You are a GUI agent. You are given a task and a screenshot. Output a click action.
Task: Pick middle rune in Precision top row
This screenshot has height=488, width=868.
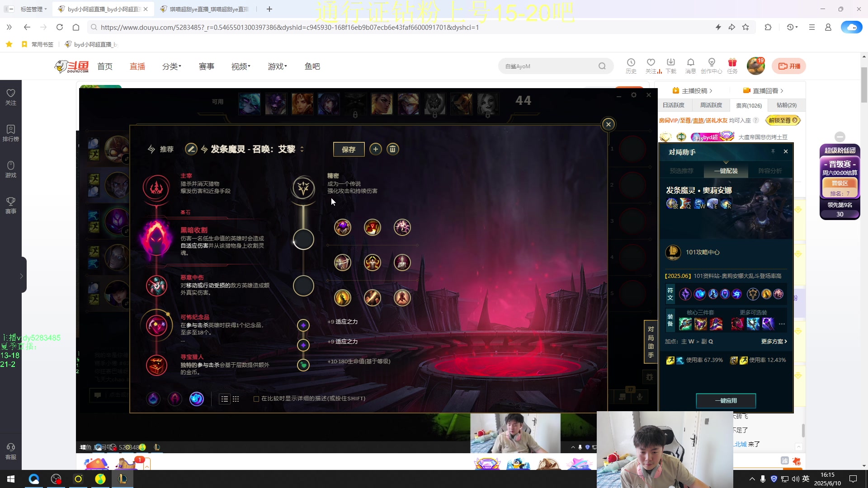pyautogui.click(x=373, y=227)
